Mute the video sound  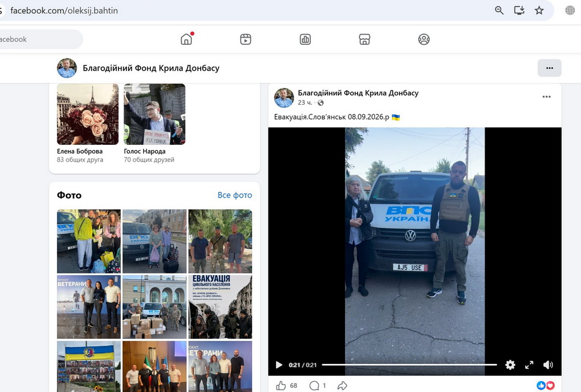point(548,365)
